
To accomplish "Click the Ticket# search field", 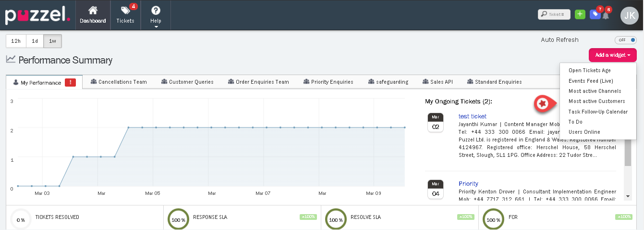I will click(x=554, y=14).
